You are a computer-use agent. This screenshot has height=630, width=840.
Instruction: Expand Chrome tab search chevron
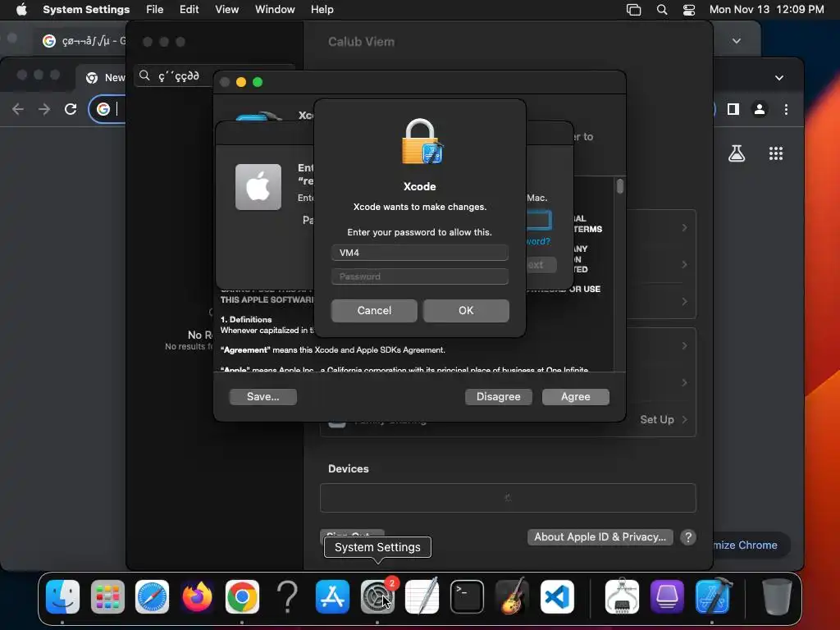coord(779,78)
